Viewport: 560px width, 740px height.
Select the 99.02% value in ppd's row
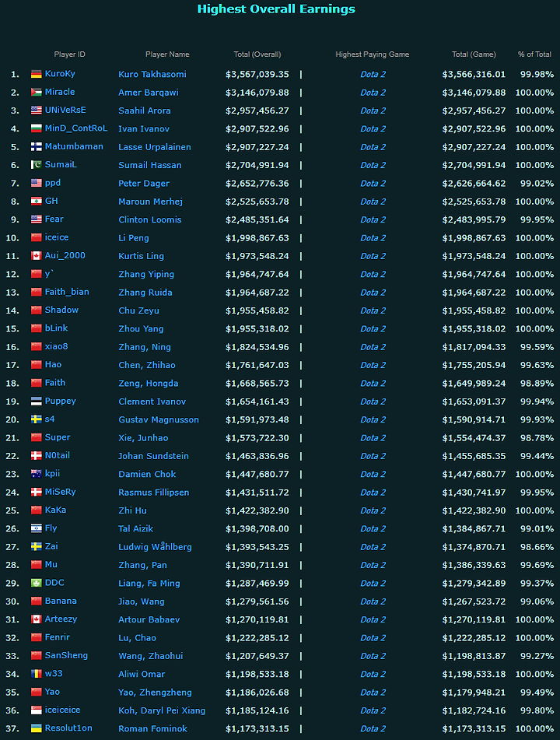click(537, 183)
